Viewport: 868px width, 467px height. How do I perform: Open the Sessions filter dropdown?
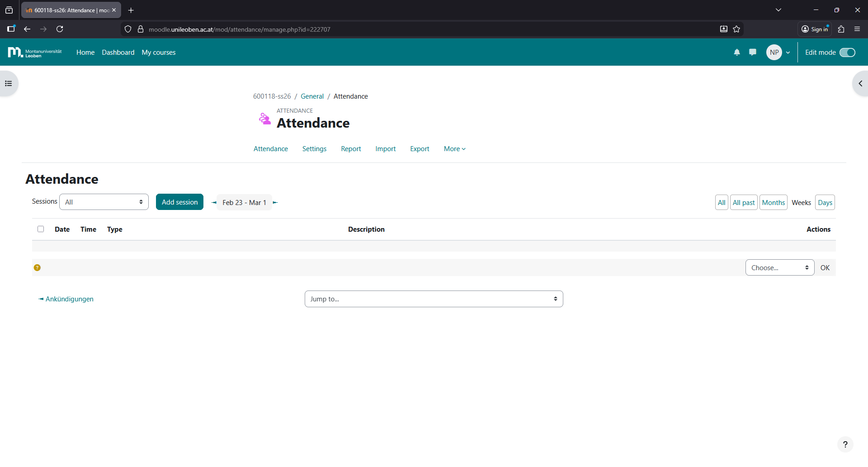tap(104, 202)
